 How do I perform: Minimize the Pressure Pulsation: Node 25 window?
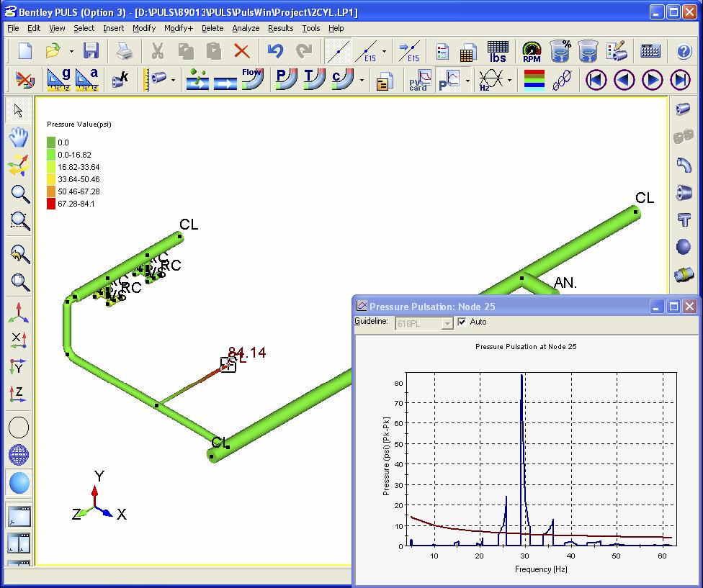[x=657, y=307]
